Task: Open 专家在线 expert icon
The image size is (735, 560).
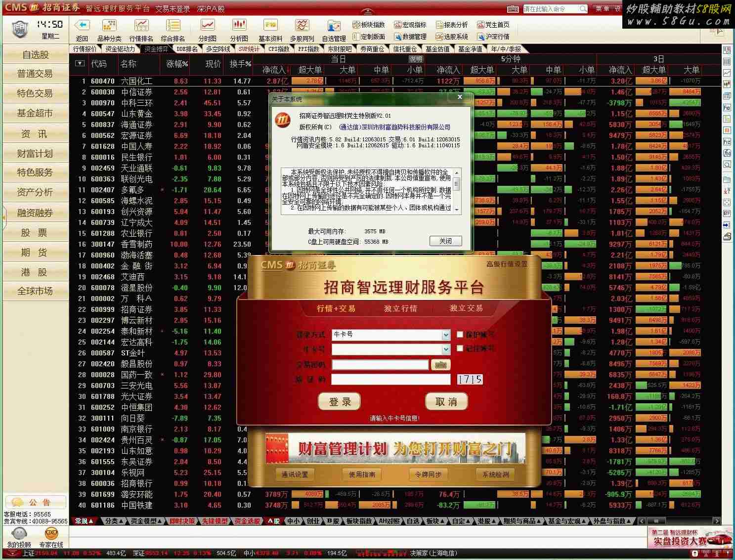Action: click(51, 534)
